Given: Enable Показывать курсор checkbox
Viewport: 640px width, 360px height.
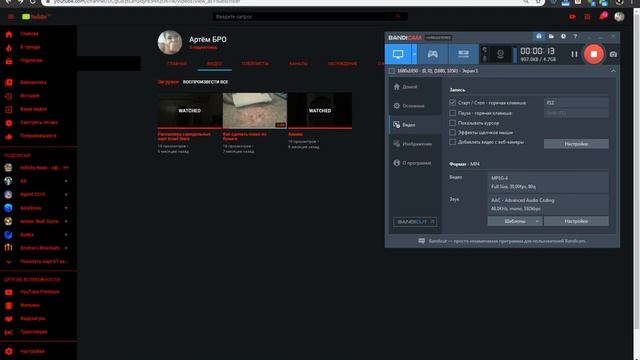Looking at the screenshot, I should [x=452, y=122].
